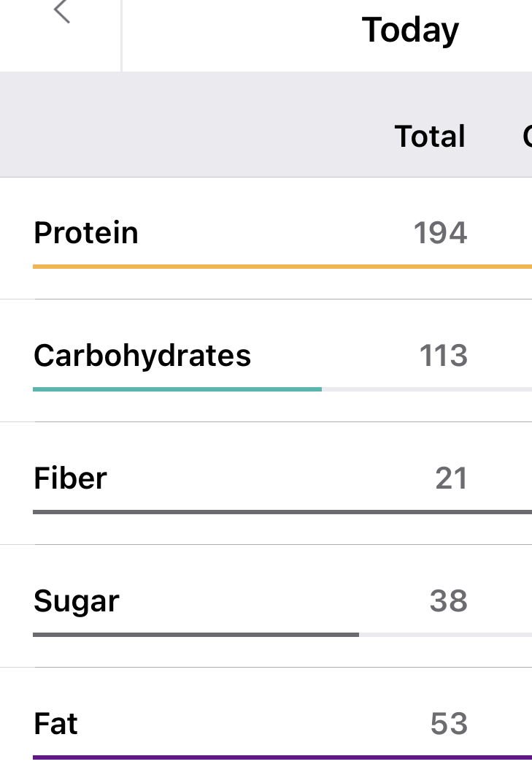Tap the Sugar total value 38
Screen dimensions: 532x775
(448, 601)
